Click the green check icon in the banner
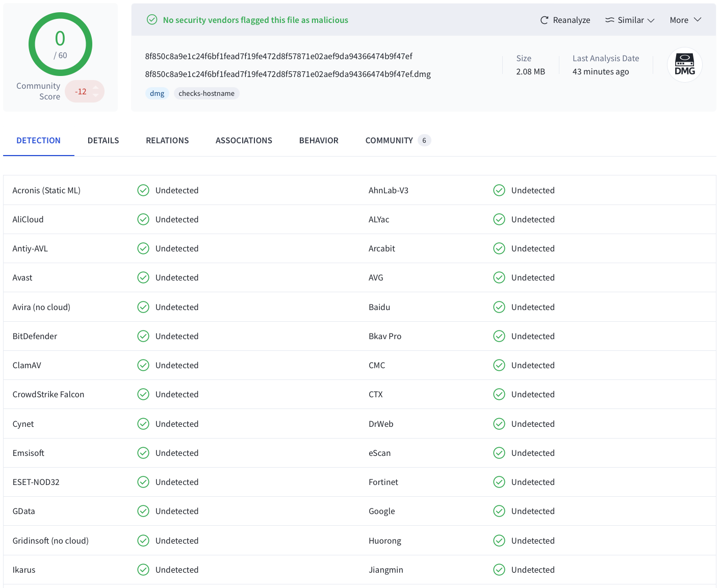 (x=152, y=19)
